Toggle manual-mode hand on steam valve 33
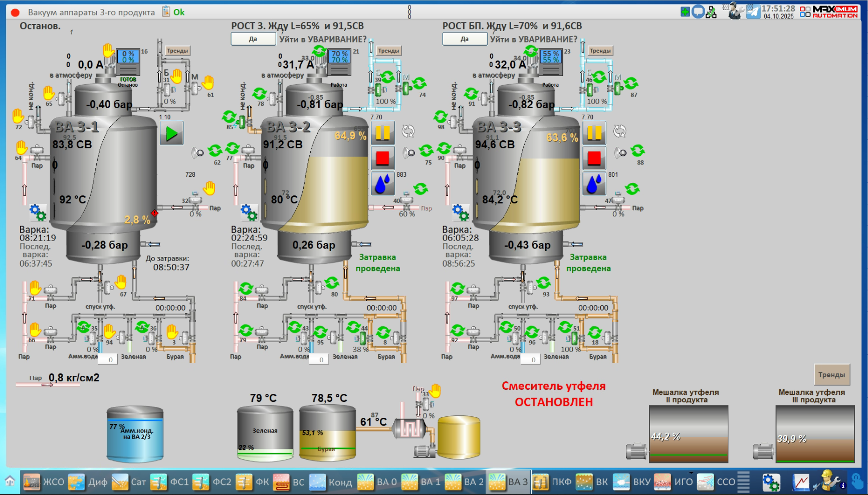This screenshot has height=495, width=868. (x=436, y=390)
